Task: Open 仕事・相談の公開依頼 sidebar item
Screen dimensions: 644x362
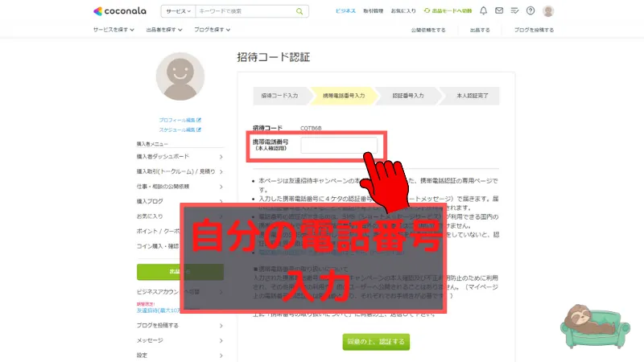Action: point(180,187)
